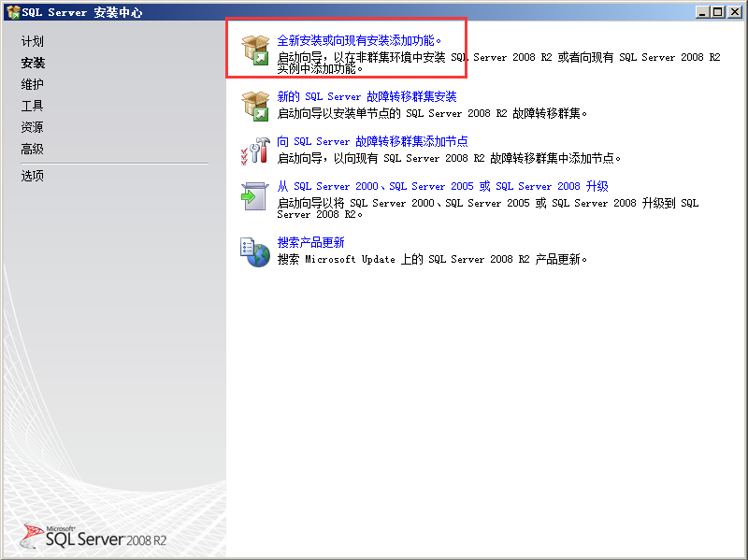Go to 维护 in the sidebar
Viewport: 748px width, 560px height.
point(33,84)
